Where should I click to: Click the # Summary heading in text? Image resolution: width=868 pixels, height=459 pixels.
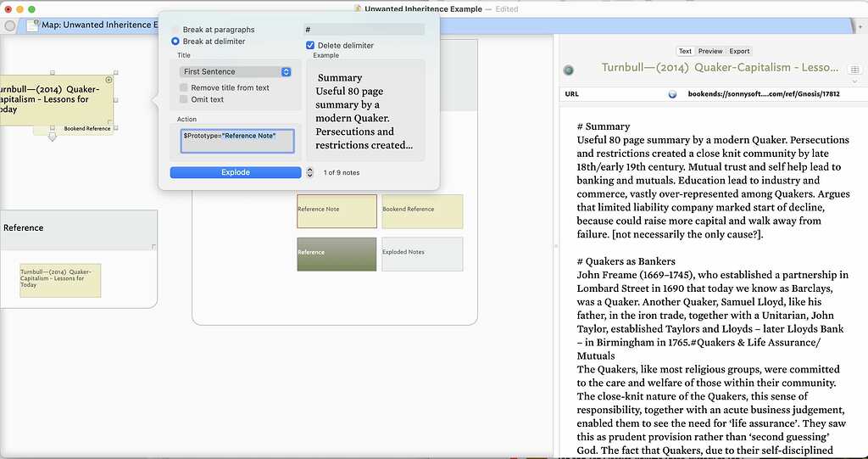604,126
